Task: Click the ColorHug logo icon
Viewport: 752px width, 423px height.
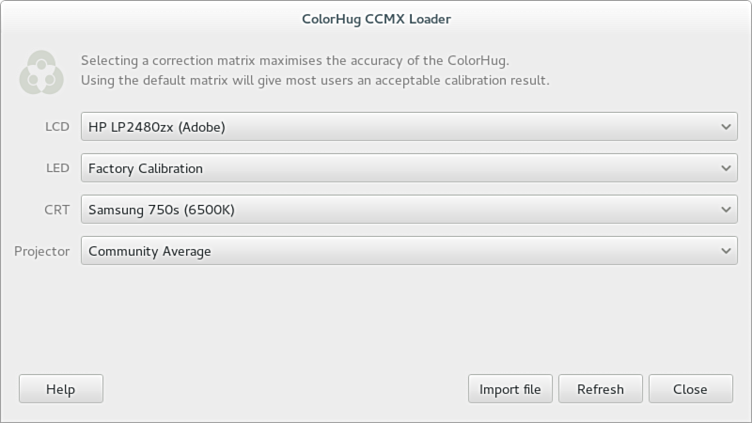Action: click(x=41, y=71)
